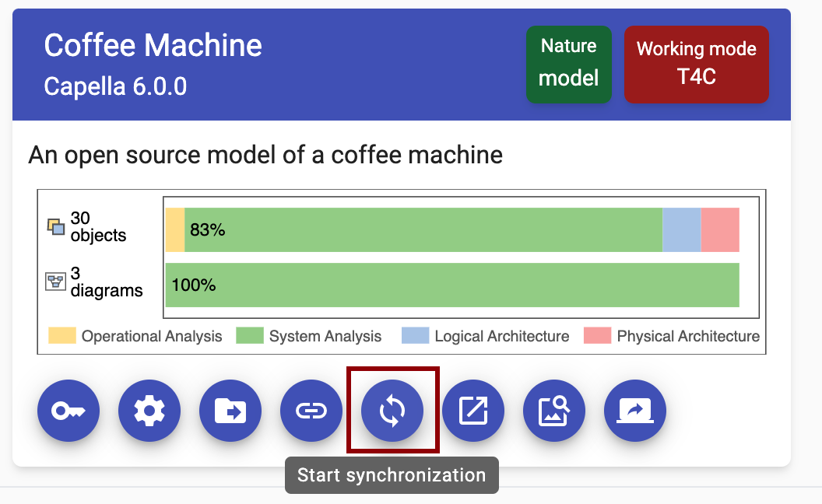Click the Working mode T4C badge
The width and height of the screenshot is (822, 504).
coord(696,65)
